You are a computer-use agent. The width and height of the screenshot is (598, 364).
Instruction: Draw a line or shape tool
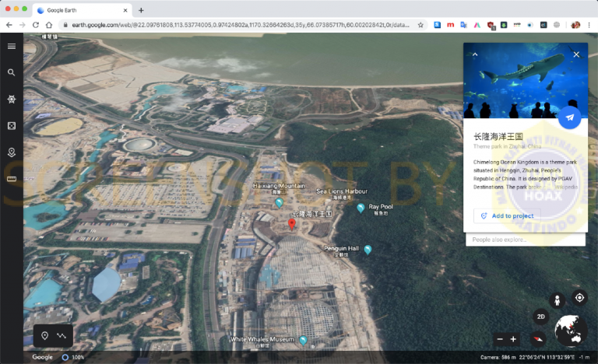61,335
